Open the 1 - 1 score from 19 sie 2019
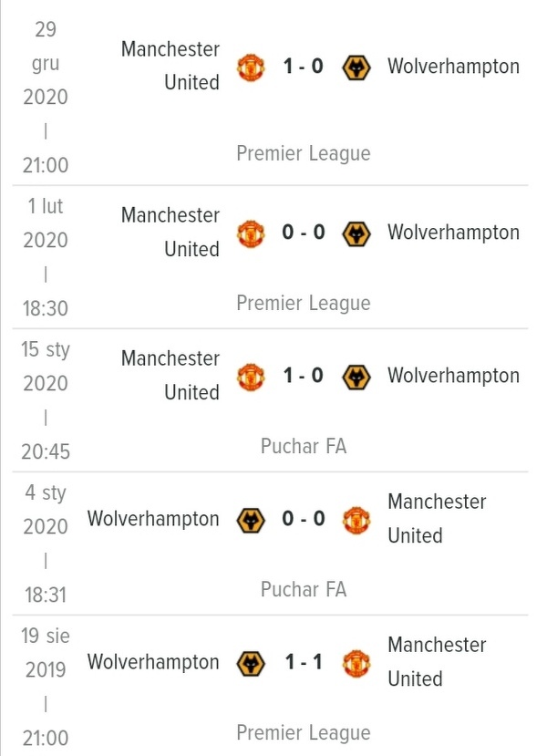This screenshot has height=756, width=547. (x=304, y=661)
